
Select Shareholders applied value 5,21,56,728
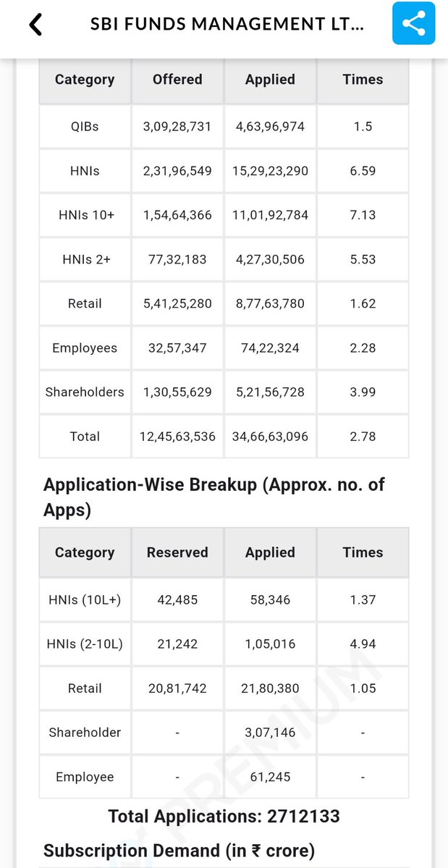pos(270,392)
